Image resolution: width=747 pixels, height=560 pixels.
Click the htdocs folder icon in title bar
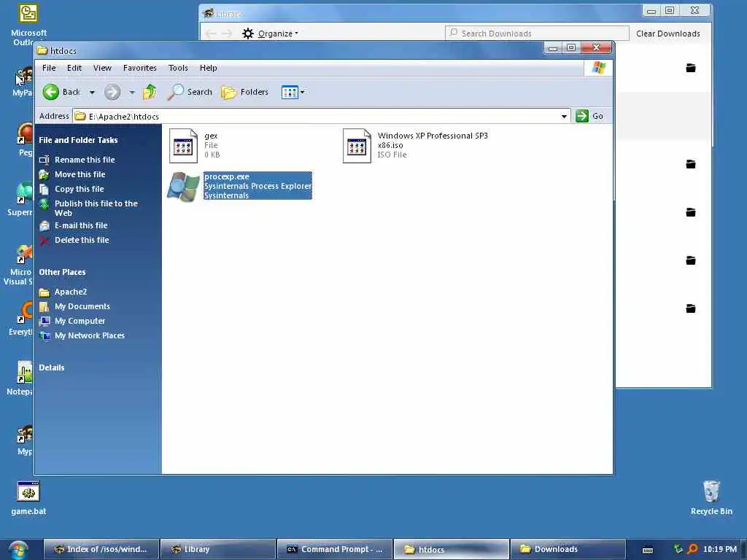(x=42, y=50)
